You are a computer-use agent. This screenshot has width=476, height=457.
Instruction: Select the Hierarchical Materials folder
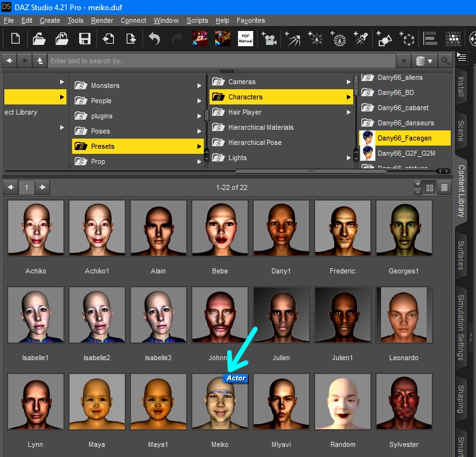coord(281,127)
